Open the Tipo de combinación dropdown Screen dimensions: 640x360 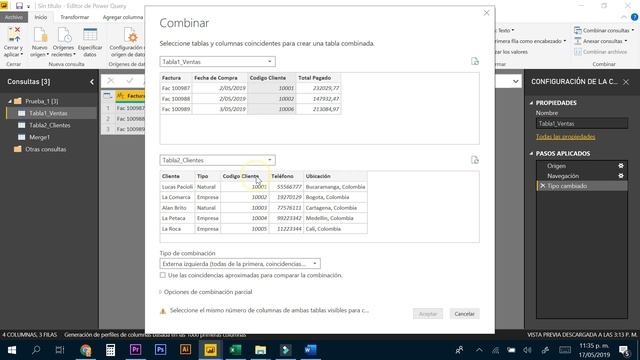[x=240, y=264]
